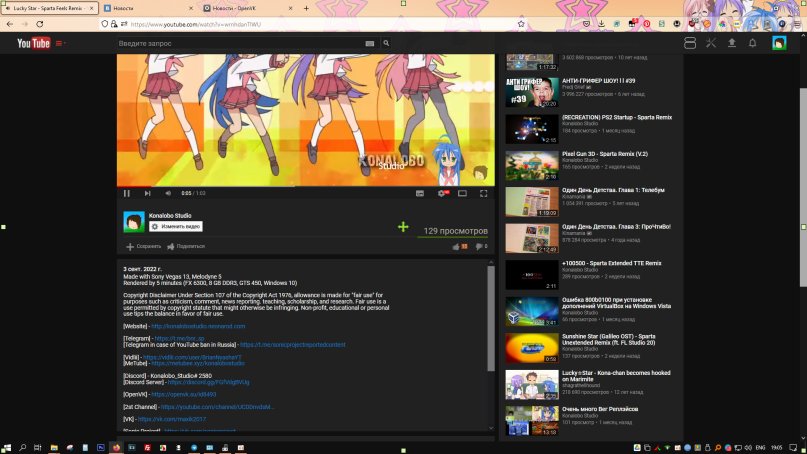
Task: Click the upload video icon
Action: (x=732, y=43)
